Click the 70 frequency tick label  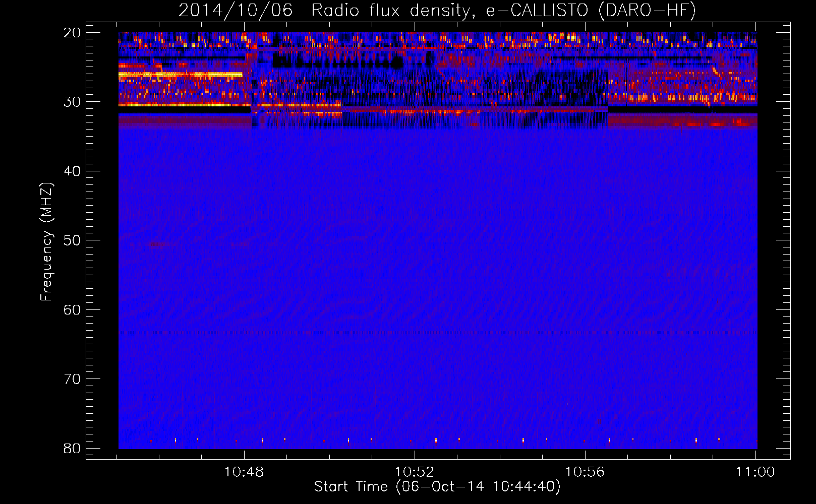[72, 379]
